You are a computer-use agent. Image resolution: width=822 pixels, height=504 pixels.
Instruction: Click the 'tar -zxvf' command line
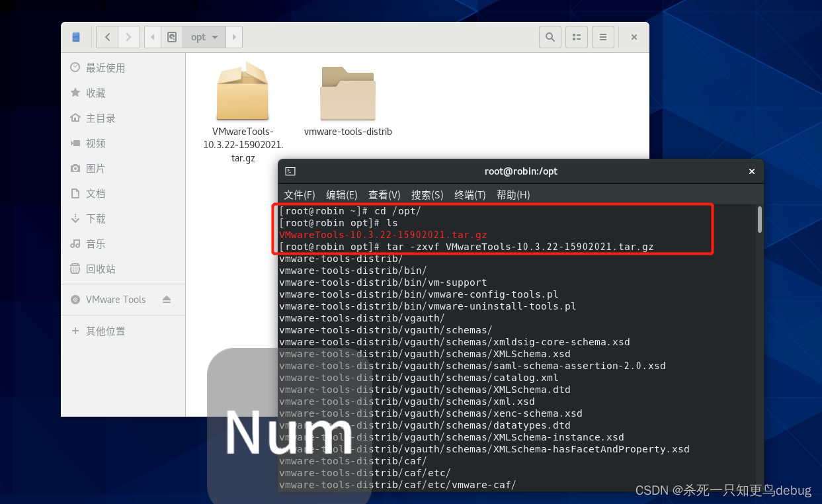click(466, 247)
